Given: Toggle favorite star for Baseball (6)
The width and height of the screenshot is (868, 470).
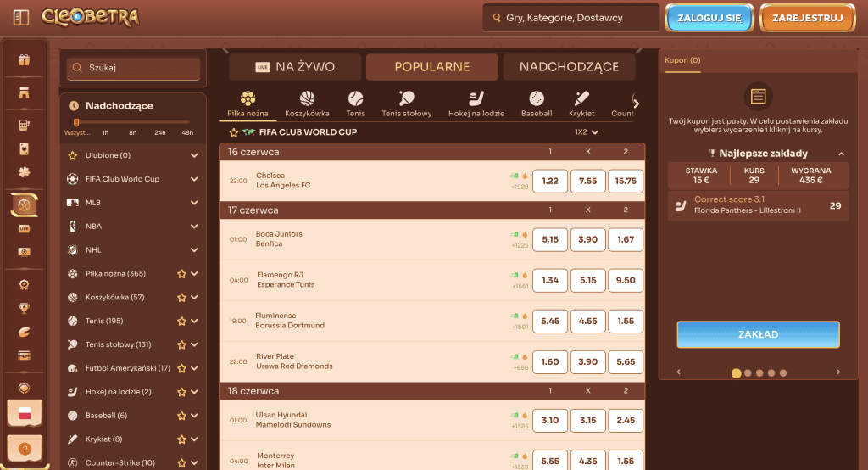Looking at the screenshot, I should [181, 416].
